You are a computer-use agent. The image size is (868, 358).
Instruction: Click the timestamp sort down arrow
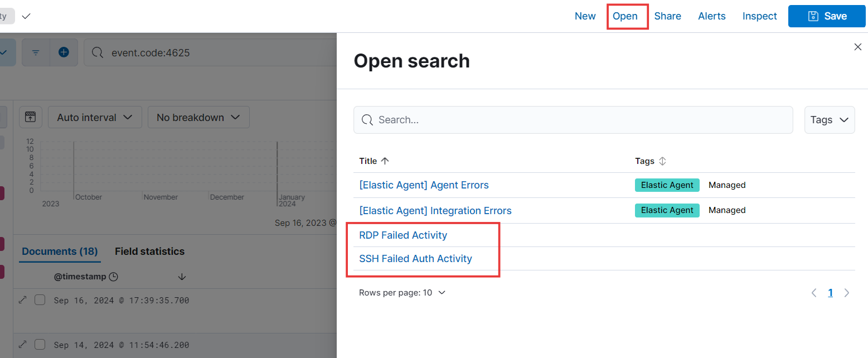point(182,277)
